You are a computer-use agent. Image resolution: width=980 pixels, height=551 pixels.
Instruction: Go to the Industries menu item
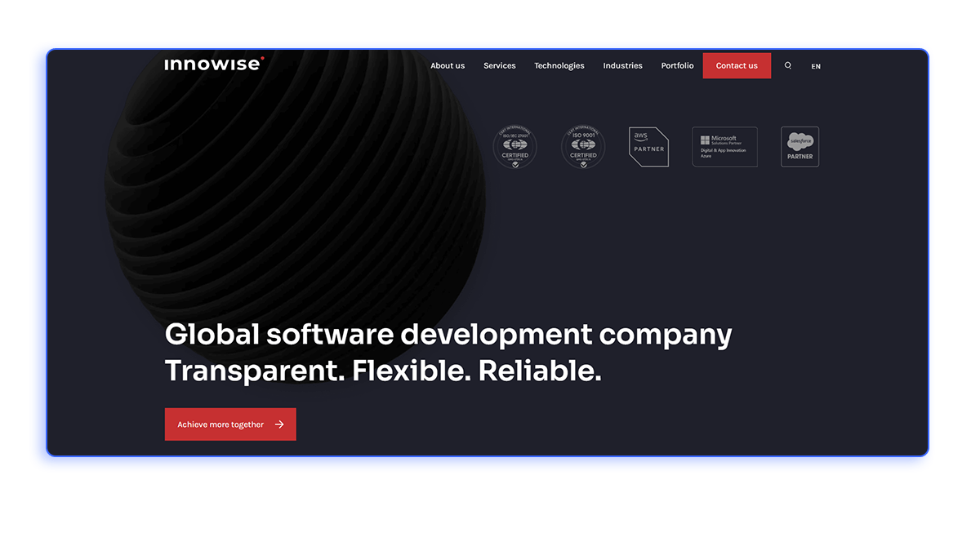click(x=622, y=65)
